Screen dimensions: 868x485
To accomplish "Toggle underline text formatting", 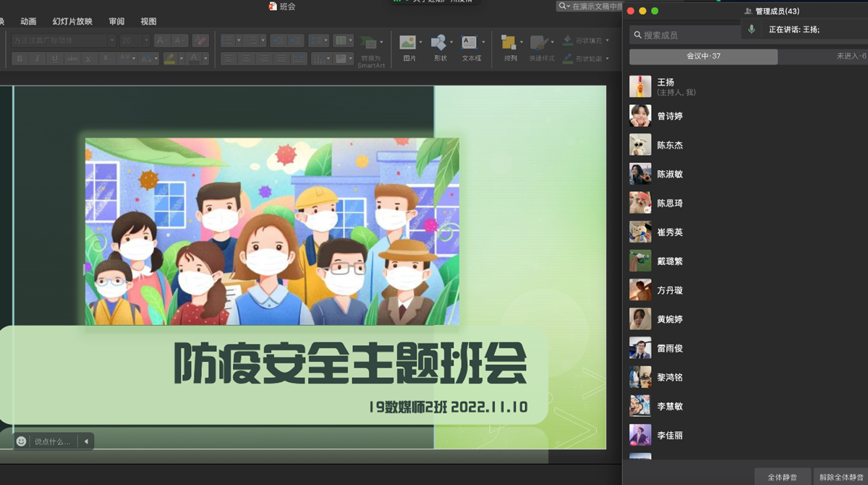I will [55, 59].
